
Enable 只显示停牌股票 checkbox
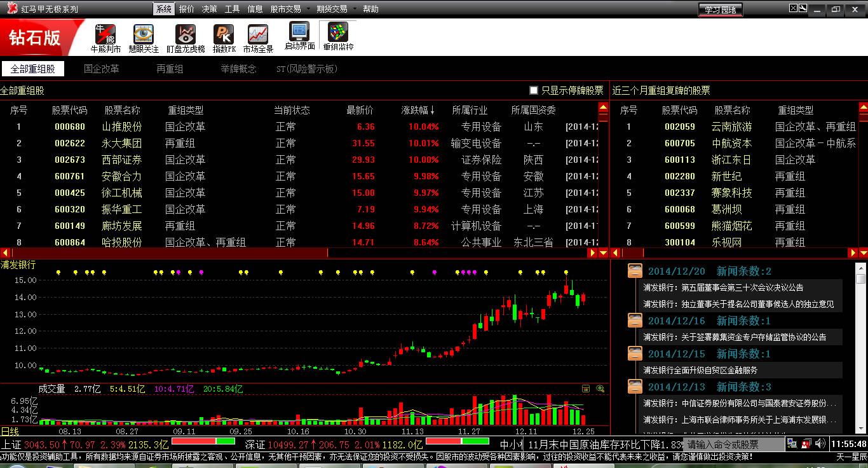pyautogui.click(x=534, y=91)
